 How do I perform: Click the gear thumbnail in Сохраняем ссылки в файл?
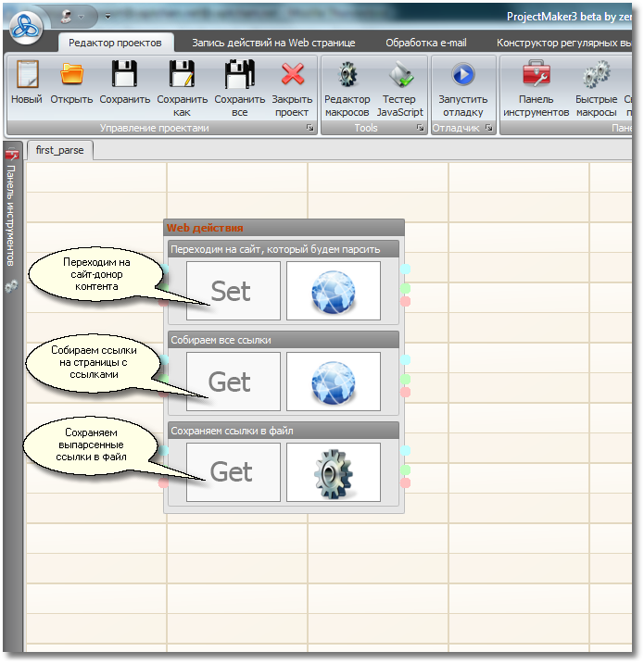(334, 471)
